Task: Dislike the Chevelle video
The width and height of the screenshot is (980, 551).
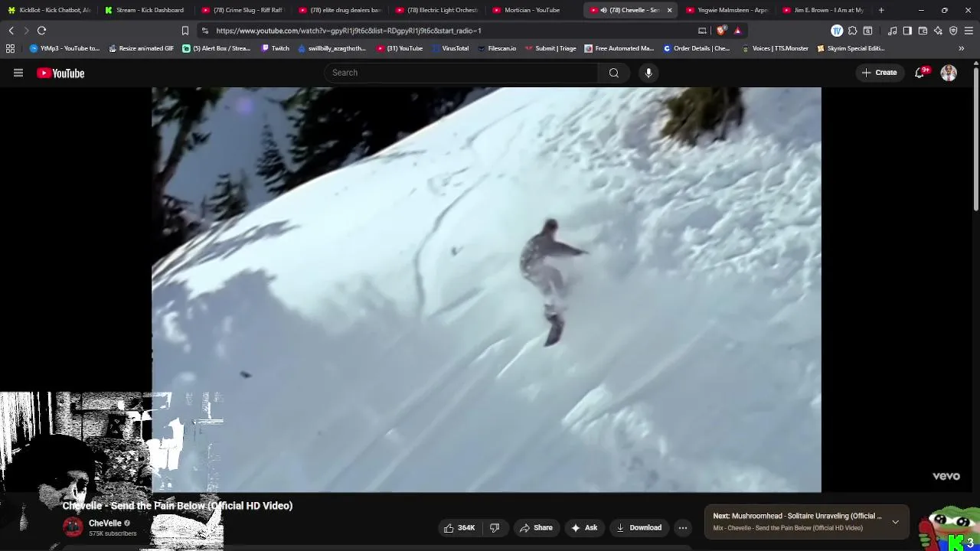Action: (x=495, y=527)
